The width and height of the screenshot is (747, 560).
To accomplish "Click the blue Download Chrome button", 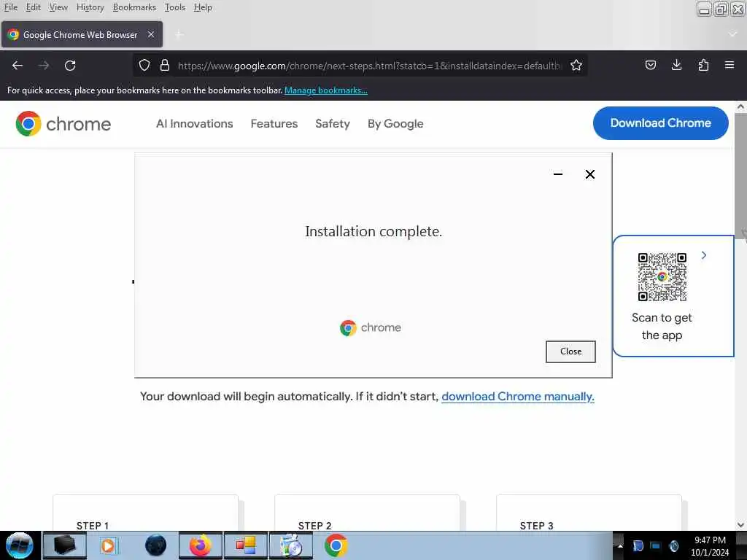I will point(660,122).
